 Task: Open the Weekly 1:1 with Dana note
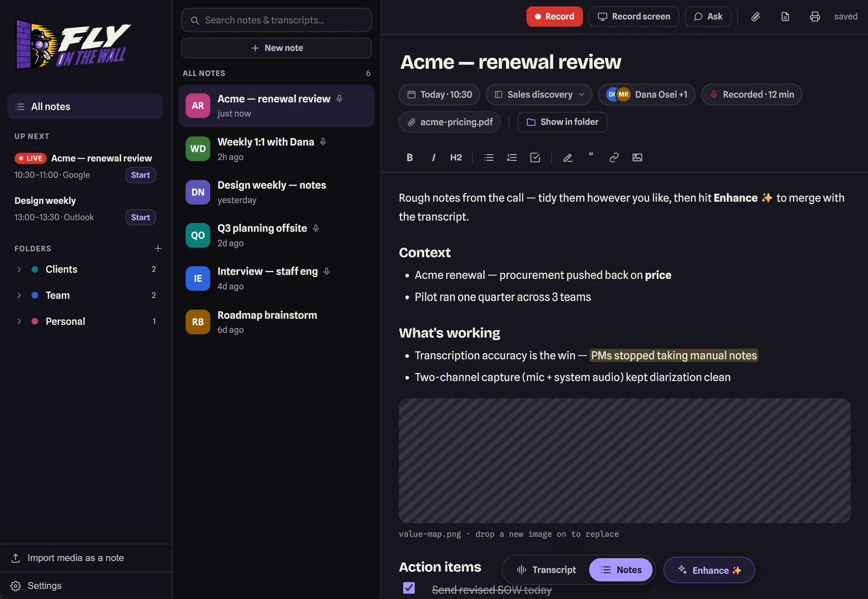coord(277,149)
